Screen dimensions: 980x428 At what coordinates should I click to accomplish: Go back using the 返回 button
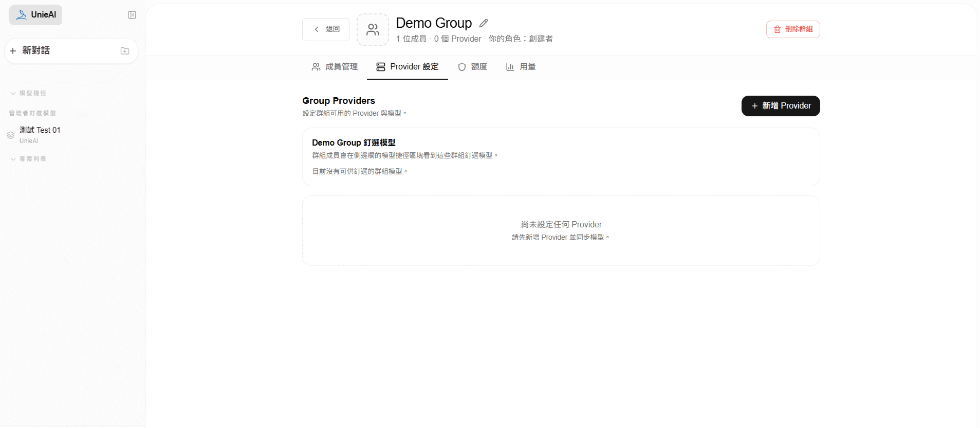click(326, 29)
